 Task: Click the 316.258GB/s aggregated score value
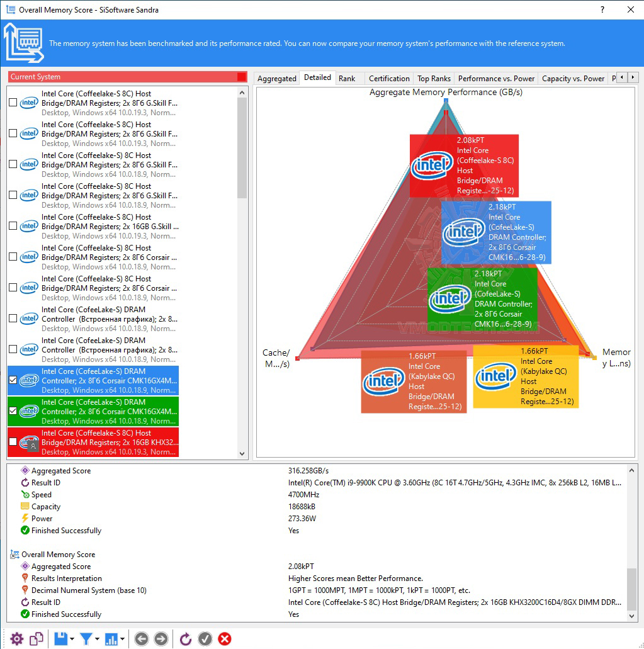click(x=308, y=471)
